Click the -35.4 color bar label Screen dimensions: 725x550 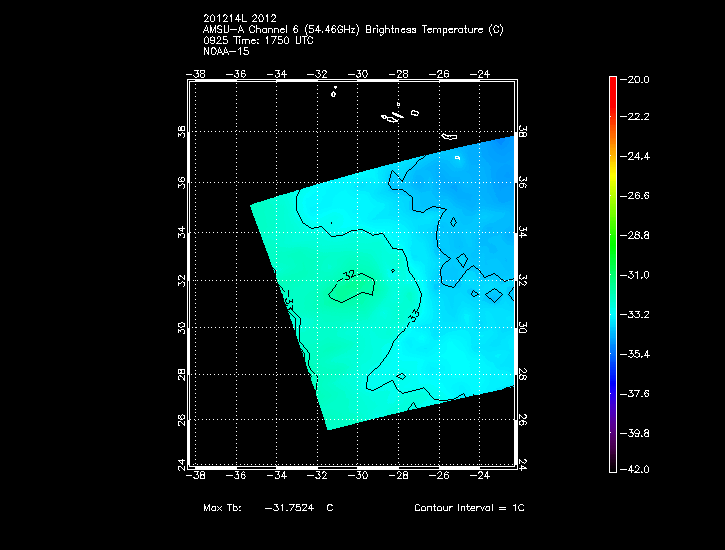pyautogui.click(x=638, y=354)
